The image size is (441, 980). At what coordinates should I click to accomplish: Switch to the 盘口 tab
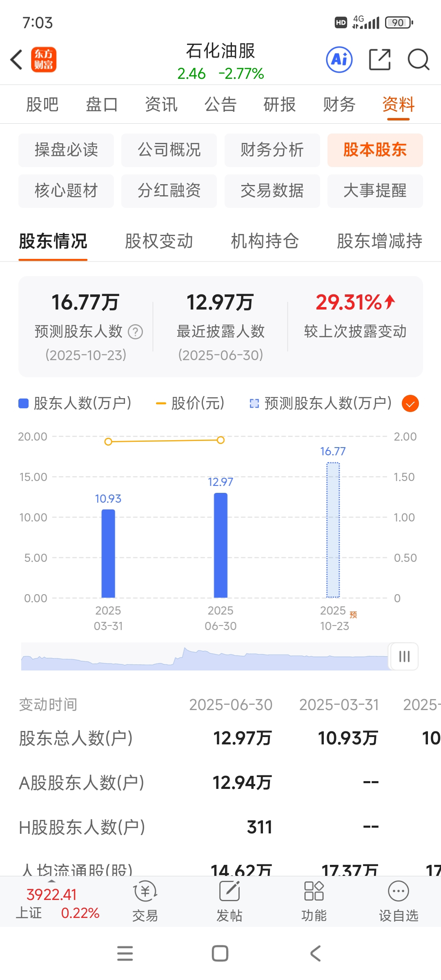(102, 105)
